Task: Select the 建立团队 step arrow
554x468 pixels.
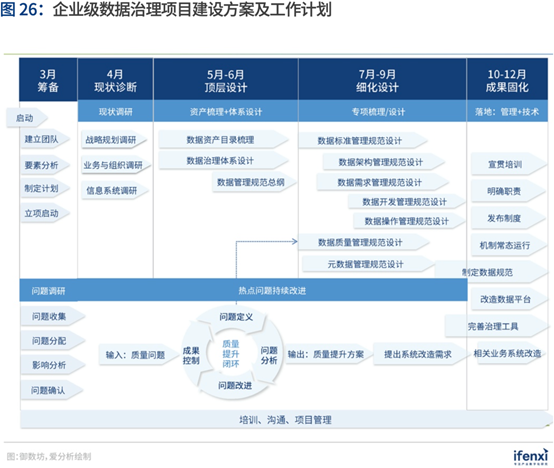Action: tap(44, 139)
